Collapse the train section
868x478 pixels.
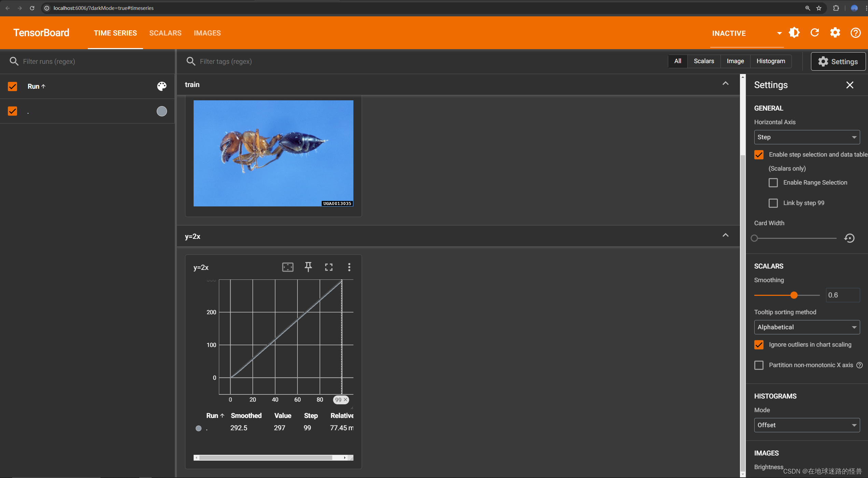[x=726, y=84]
